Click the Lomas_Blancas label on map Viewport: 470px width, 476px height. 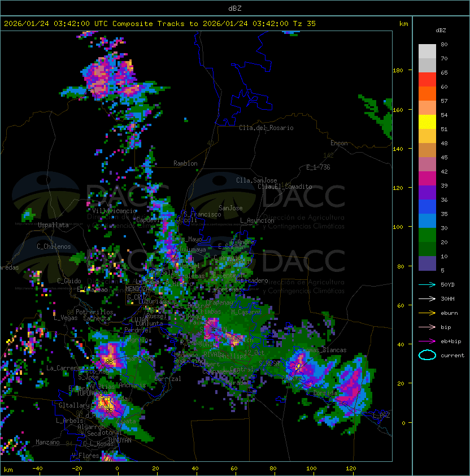[x=324, y=350]
